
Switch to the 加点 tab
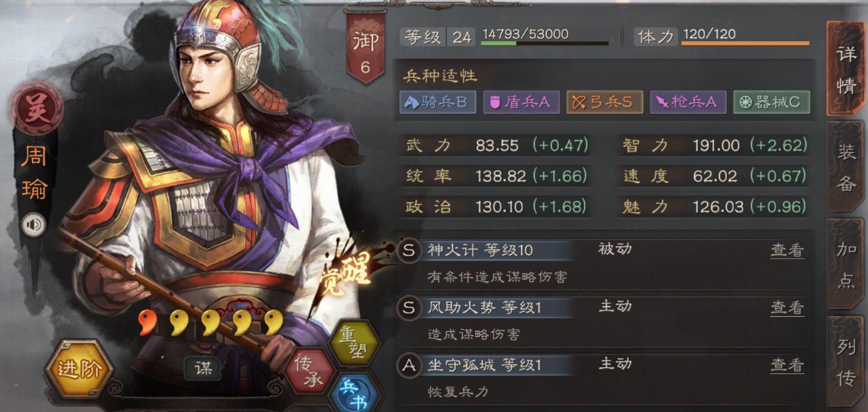pyautogui.click(x=845, y=264)
